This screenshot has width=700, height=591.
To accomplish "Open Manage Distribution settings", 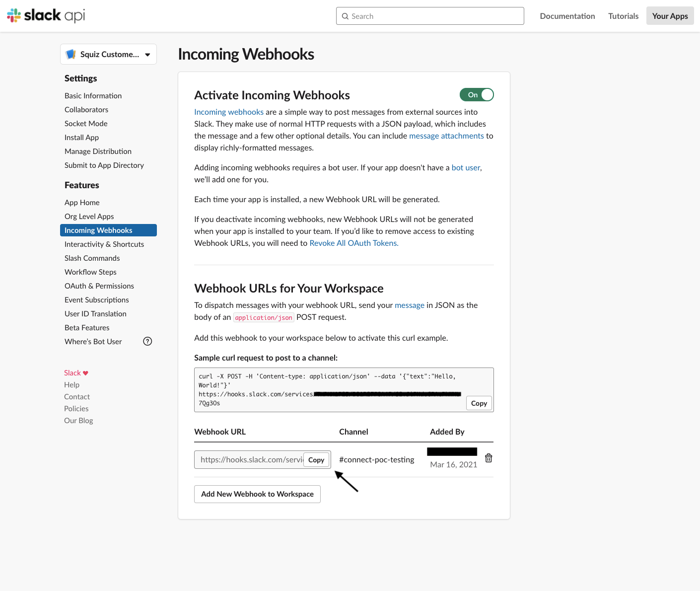I will [98, 151].
